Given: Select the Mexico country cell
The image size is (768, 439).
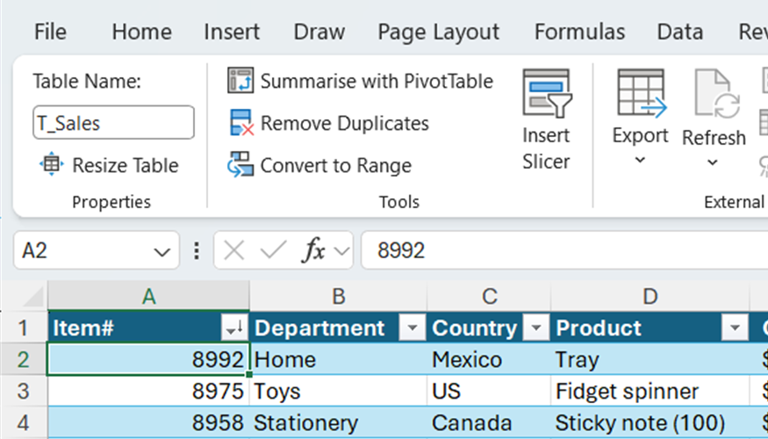Looking at the screenshot, I should [489, 359].
